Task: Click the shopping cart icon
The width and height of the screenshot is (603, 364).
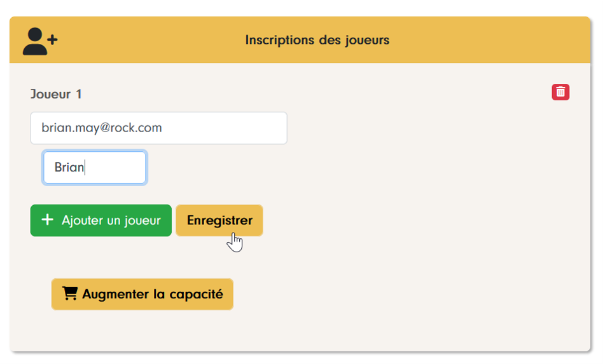Action: (x=69, y=293)
